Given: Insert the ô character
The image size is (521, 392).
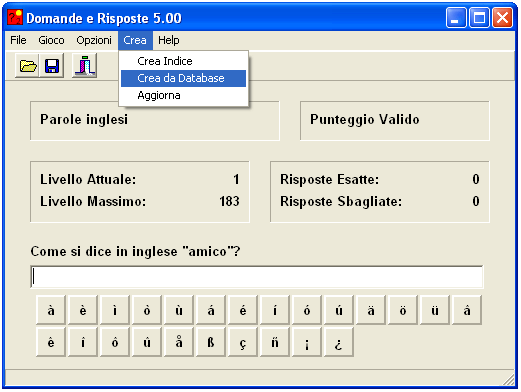Looking at the screenshot, I should click(115, 342).
